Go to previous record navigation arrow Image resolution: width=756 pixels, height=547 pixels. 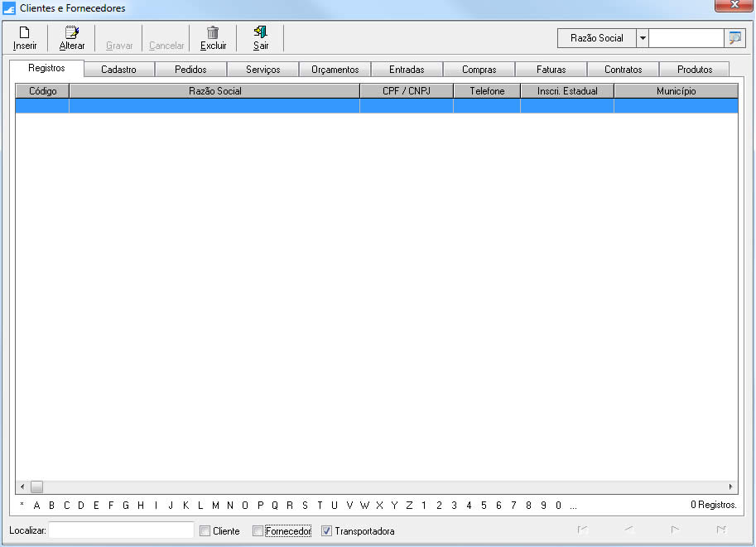click(628, 530)
